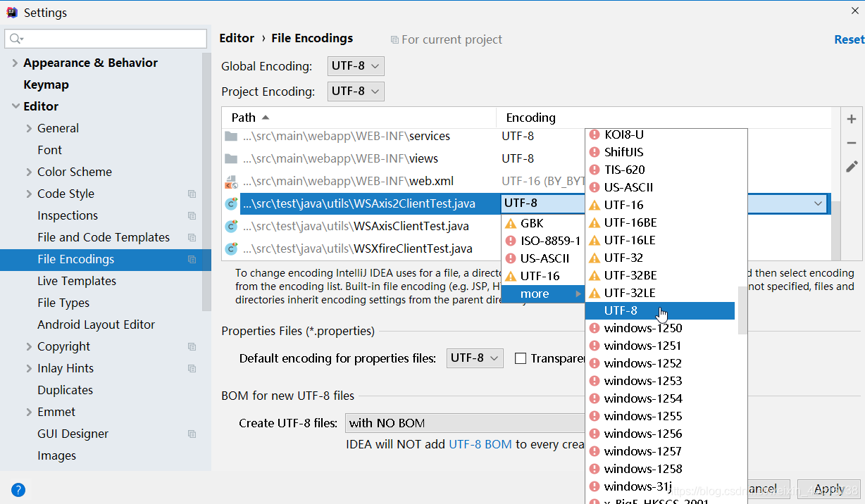Click the settings search input field
This screenshot has width=865, height=504.
(x=106, y=39)
